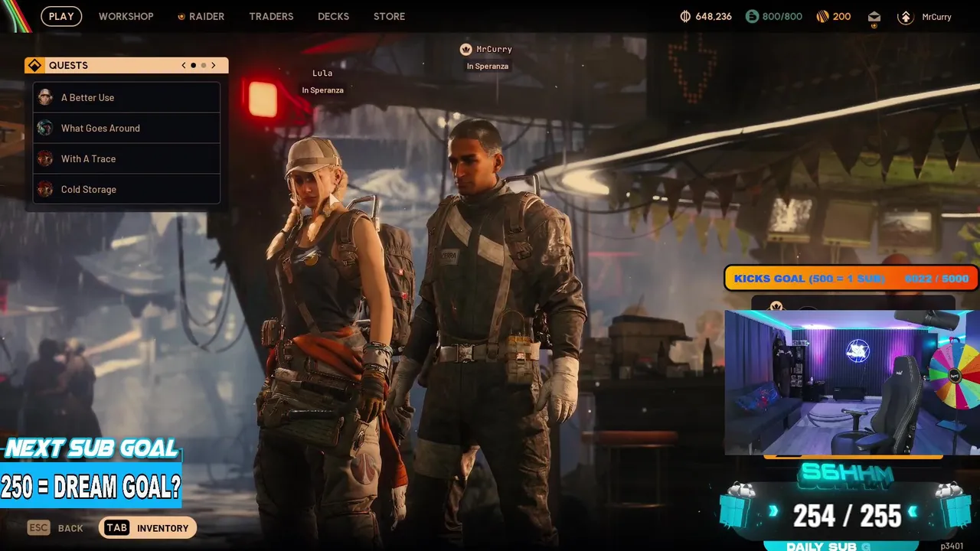Open the With A Trace quest
The height and width of the screenshot is (551, 980).
(x=126, y=158)
